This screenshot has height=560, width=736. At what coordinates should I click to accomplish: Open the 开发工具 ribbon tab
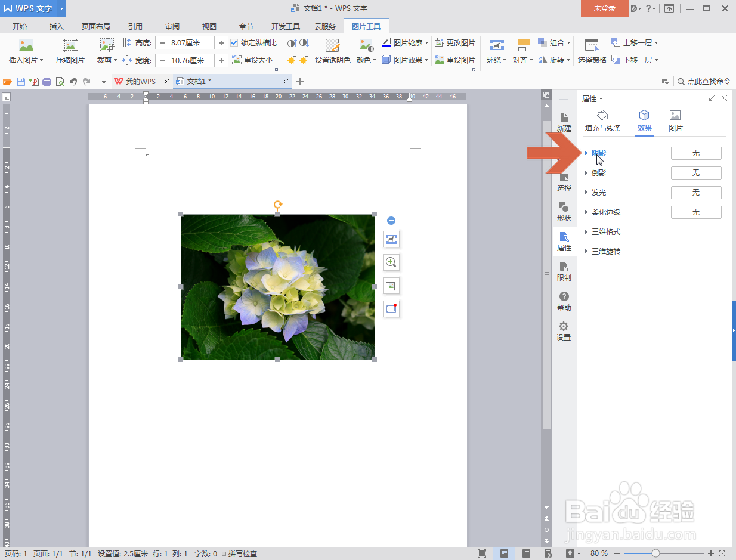pyautogui.click(x=286, y=27)
